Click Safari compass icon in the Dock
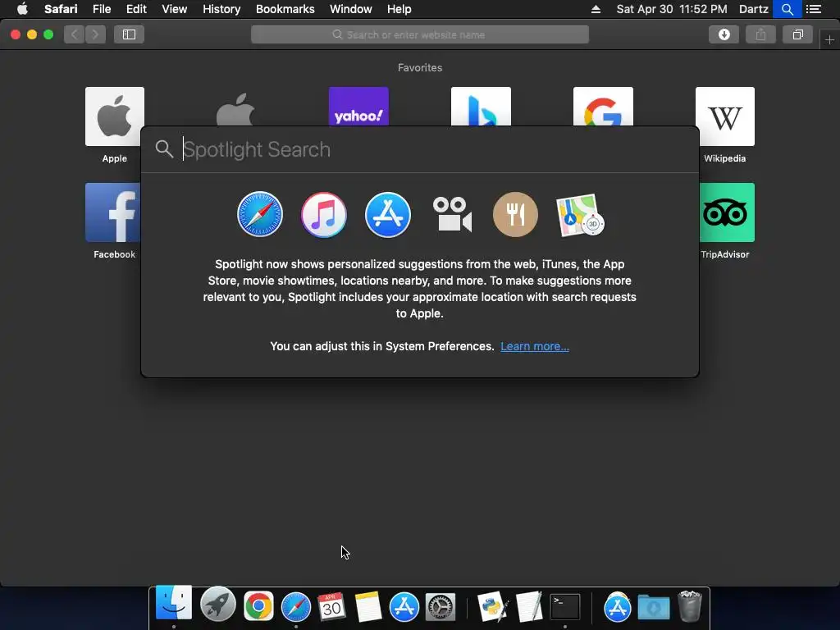The height and width of the screenshot is (630, 840). 295,607
